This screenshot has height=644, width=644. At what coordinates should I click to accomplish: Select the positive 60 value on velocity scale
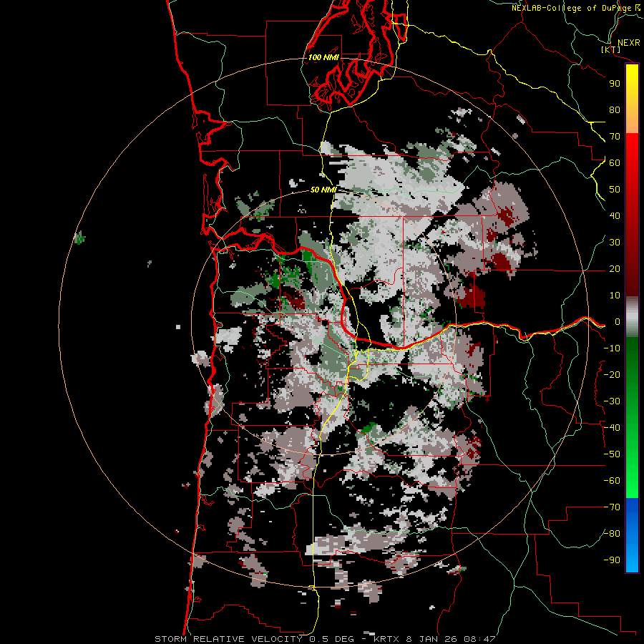coord(615,163)
